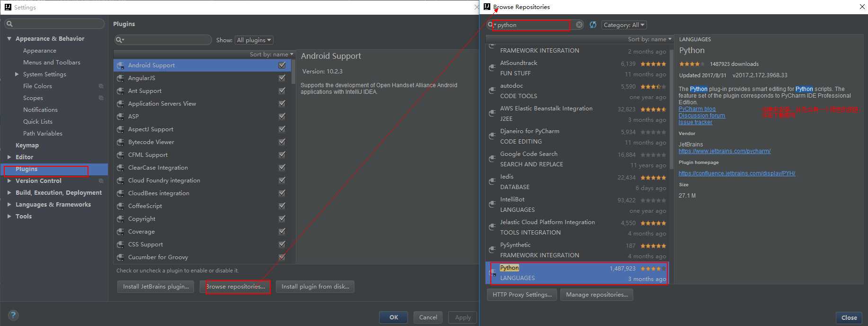868x326 pixels.
Task: Click the PySynthetic plugin icon
Action: coord(492,250)
